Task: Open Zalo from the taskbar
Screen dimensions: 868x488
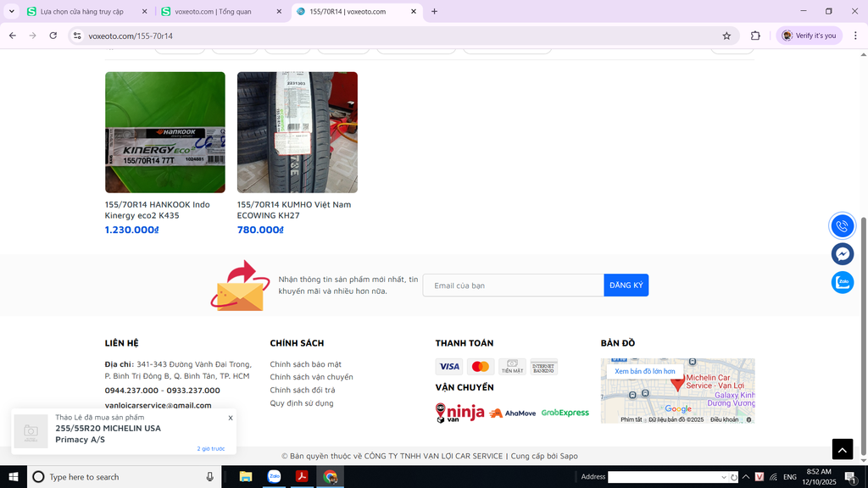Action: (274, 477)
